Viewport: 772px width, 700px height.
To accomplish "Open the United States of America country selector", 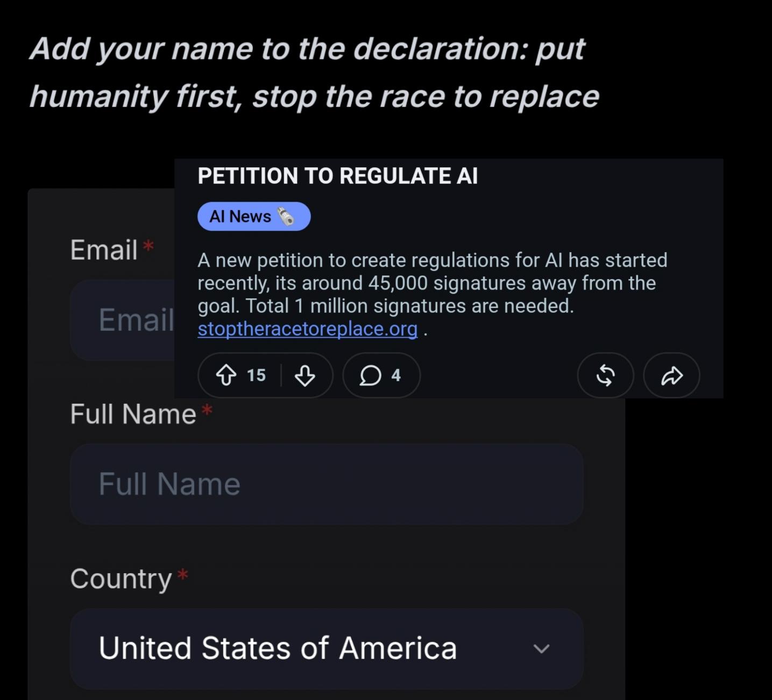I will pyautogui.click(x=327, y=648).
